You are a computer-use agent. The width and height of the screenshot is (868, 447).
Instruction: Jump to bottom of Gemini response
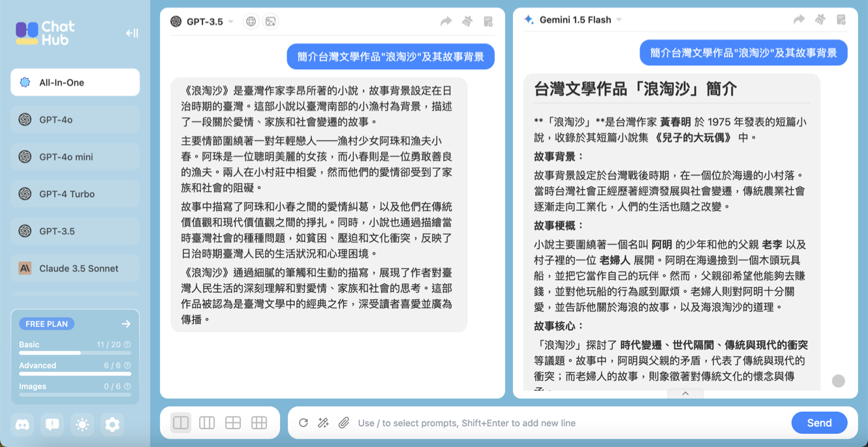839,381
